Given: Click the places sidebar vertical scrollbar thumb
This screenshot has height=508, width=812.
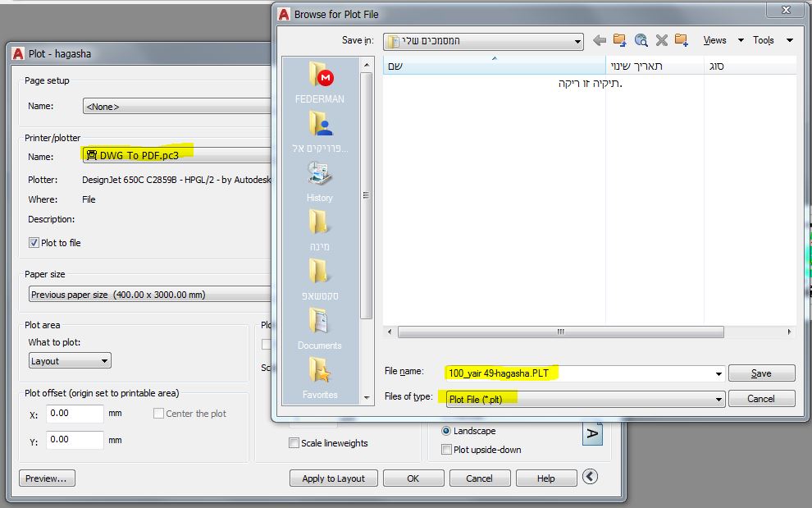Looking at the screenshot, I should 366,196.
